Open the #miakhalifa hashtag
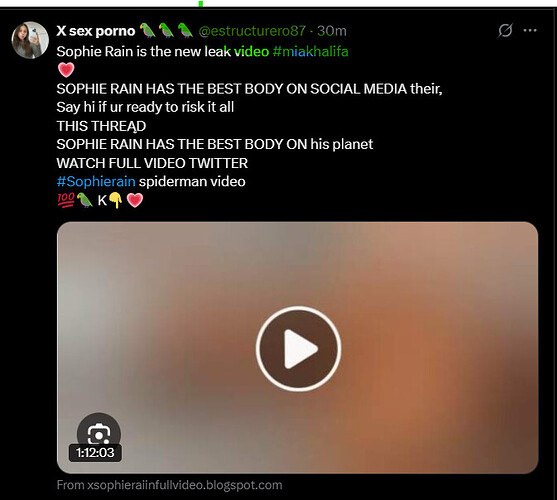557x500 pixels. click(x=310, y=51)
